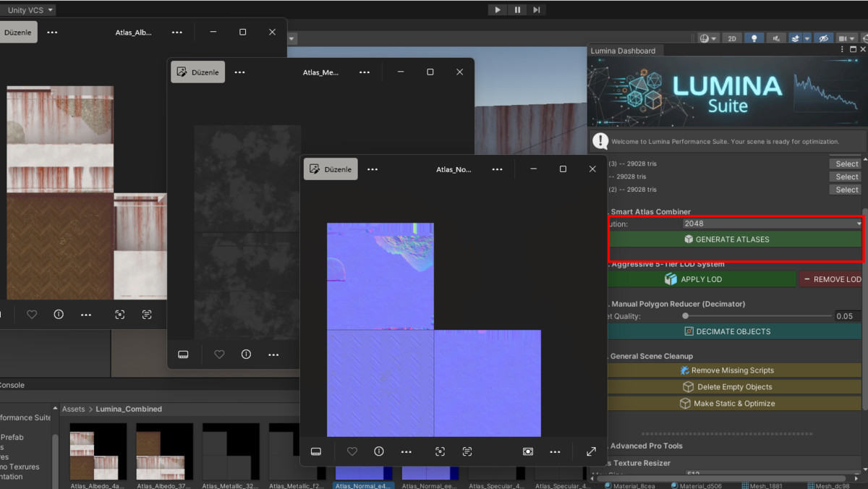Select the Atlas_Albedo_4a thumbnail
This screenshot has width=868, height=489.
(x=98, y=452)
